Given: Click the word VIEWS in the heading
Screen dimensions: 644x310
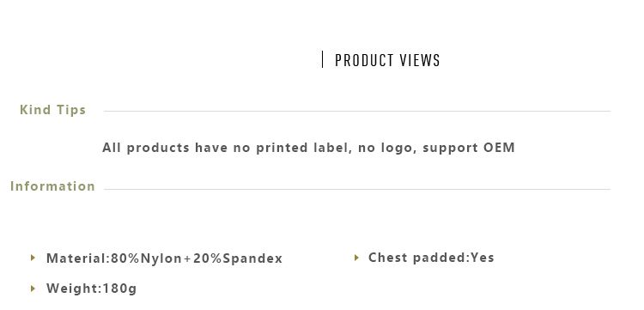Looking at the screenshot, I should (420, 60).
